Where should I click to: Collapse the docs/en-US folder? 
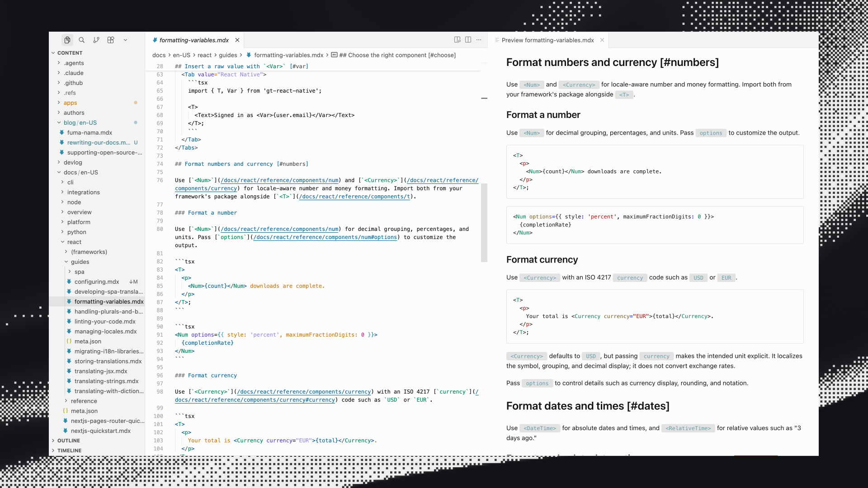click(x=97, y=173)
